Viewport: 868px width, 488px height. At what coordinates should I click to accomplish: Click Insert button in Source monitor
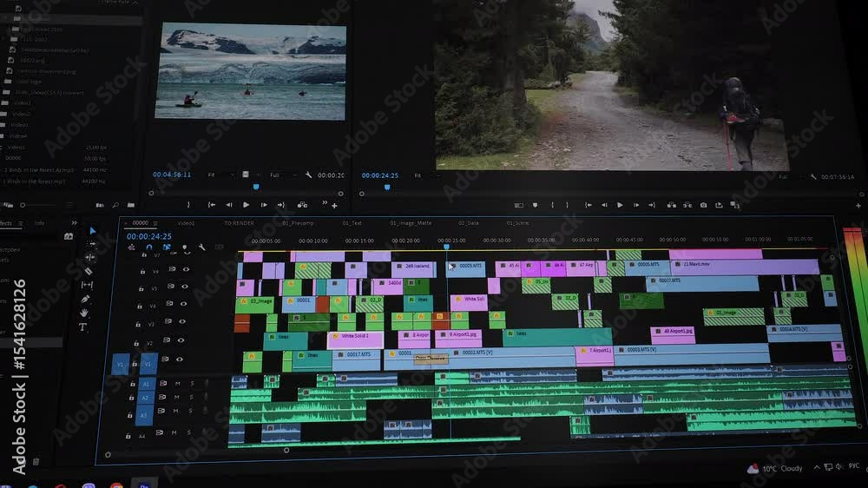point(302,205)
